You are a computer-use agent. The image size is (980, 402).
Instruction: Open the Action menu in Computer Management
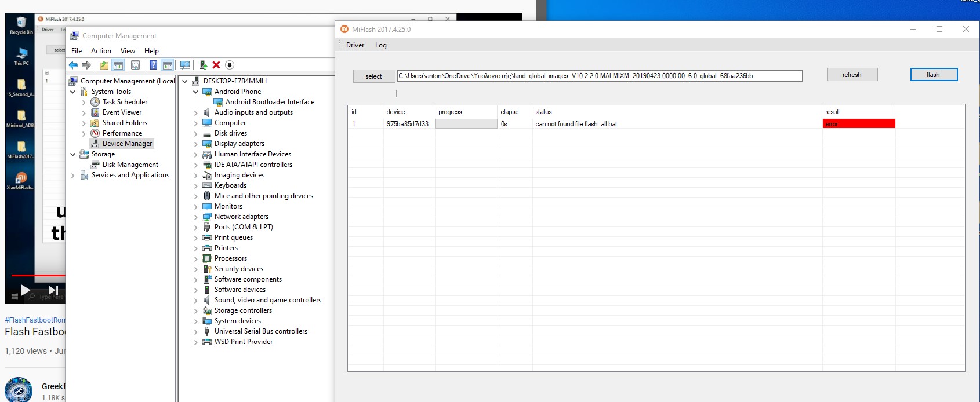tap(101, 51)
